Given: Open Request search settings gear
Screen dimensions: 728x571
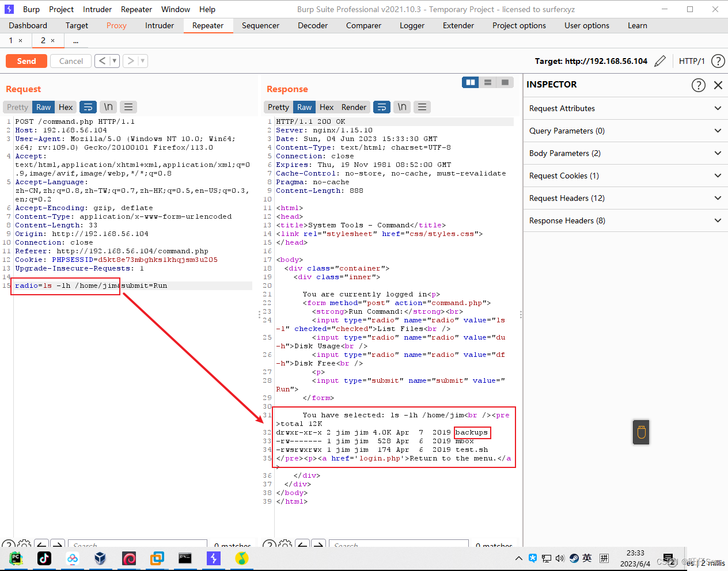Looking at the screenshot, I should pos(24,544).
